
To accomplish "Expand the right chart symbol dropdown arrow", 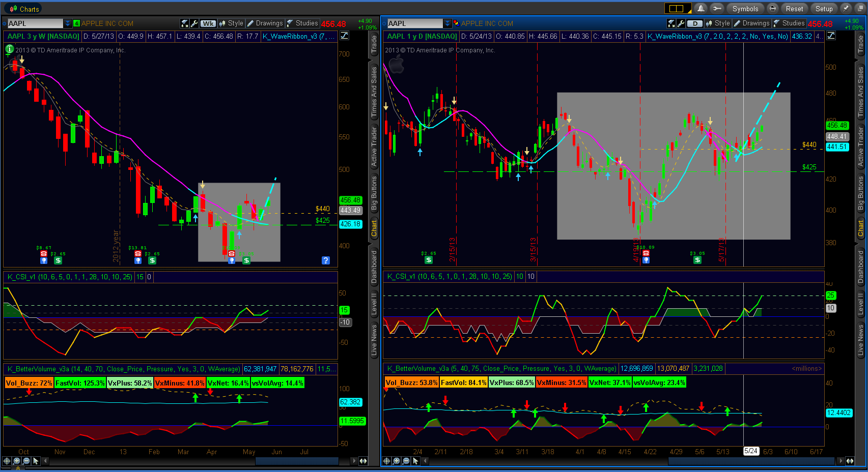I will pyautogui.click(x=447, y=23).
